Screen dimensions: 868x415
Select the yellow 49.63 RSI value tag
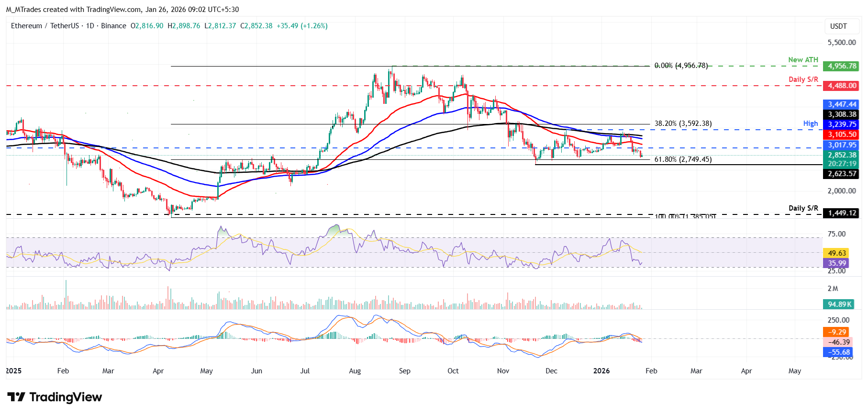pyautogui.click(x=836, y=253)
